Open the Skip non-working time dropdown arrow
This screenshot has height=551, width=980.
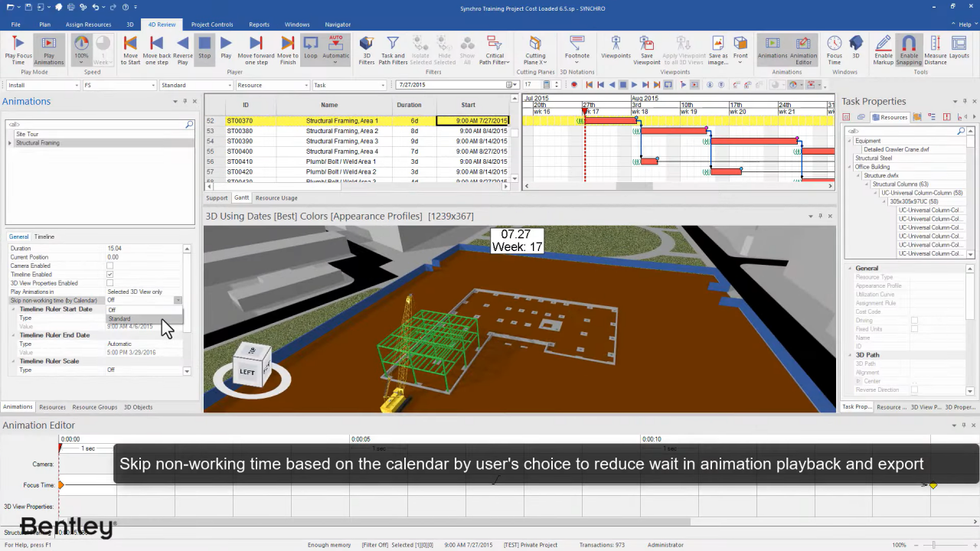click(178, 301)
